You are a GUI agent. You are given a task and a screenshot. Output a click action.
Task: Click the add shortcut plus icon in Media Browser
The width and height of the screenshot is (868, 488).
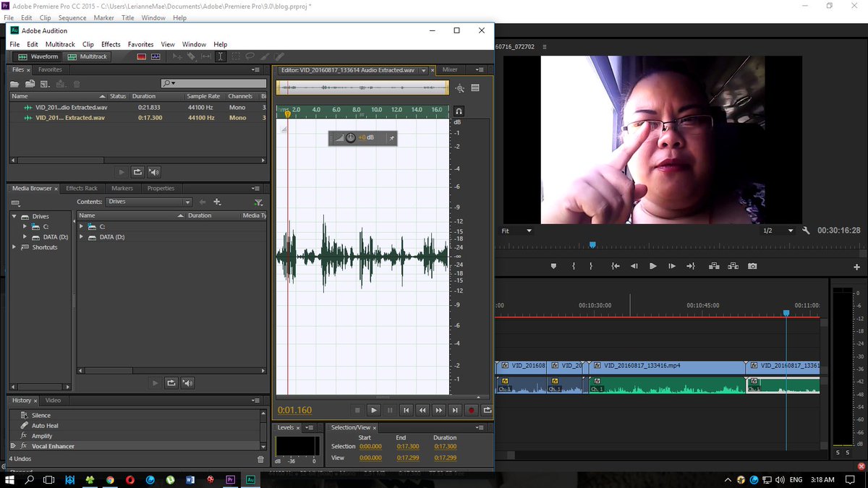(217, 202)
